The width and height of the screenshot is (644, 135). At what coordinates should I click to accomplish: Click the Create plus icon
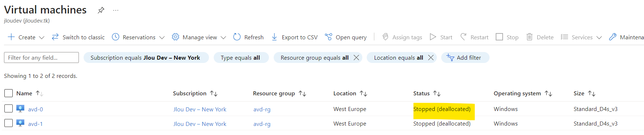pyautogui.click(x=11, y=37)
